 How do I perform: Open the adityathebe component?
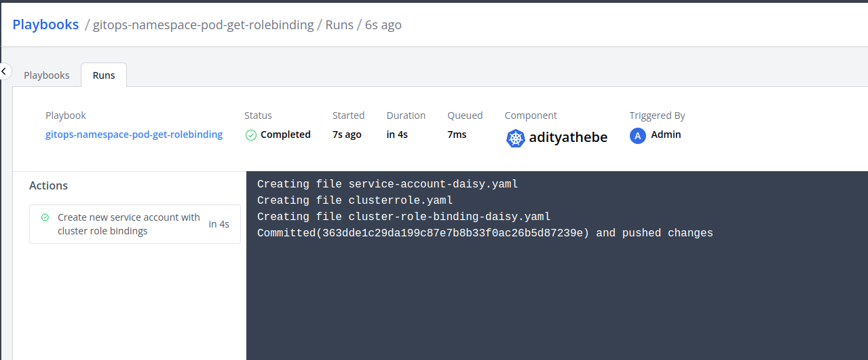pyautogui.click(x=567, y=137)
